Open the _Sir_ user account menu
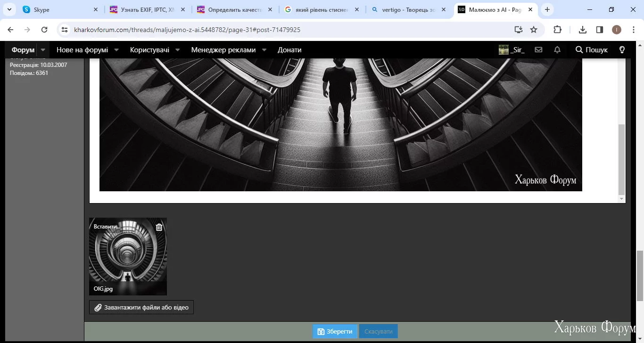The image size is (644, 343). [512, 50]
